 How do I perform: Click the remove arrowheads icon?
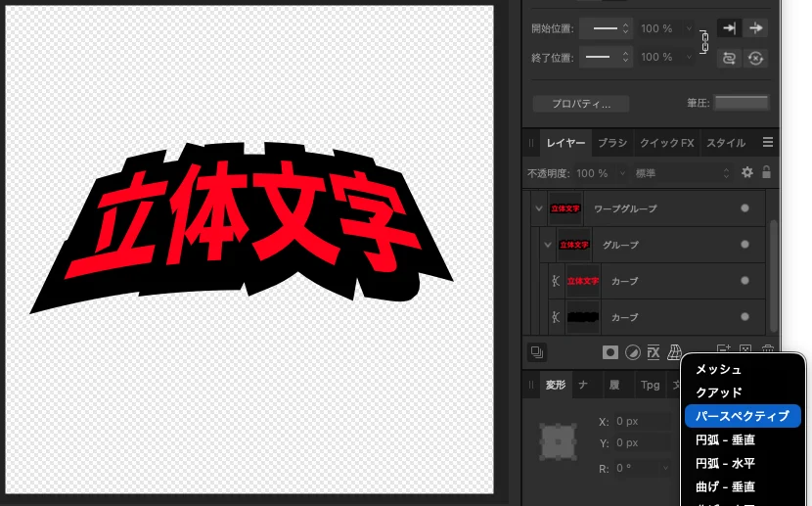[x=755, y=58]
